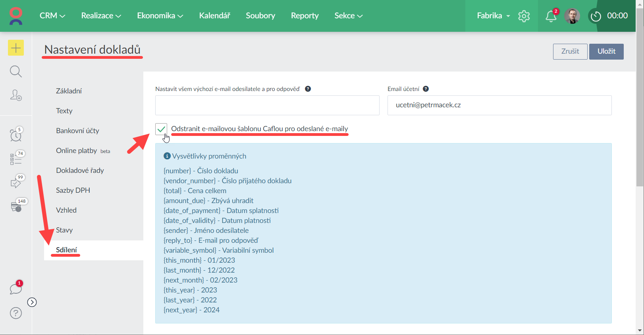Image resolution: width=644 pixels, height=335 pixels.
Task: Open the notifications bell icon
Action: pyautogui.click(x=551, y=16)
